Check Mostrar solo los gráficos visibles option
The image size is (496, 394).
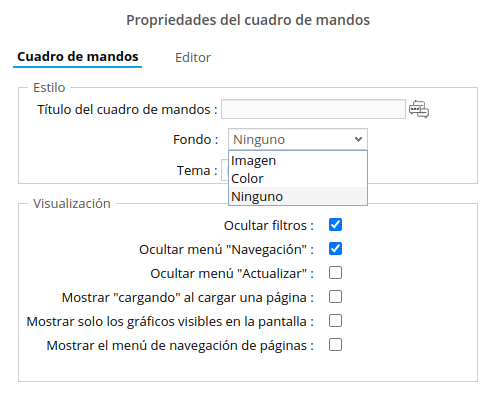[335, 321]
